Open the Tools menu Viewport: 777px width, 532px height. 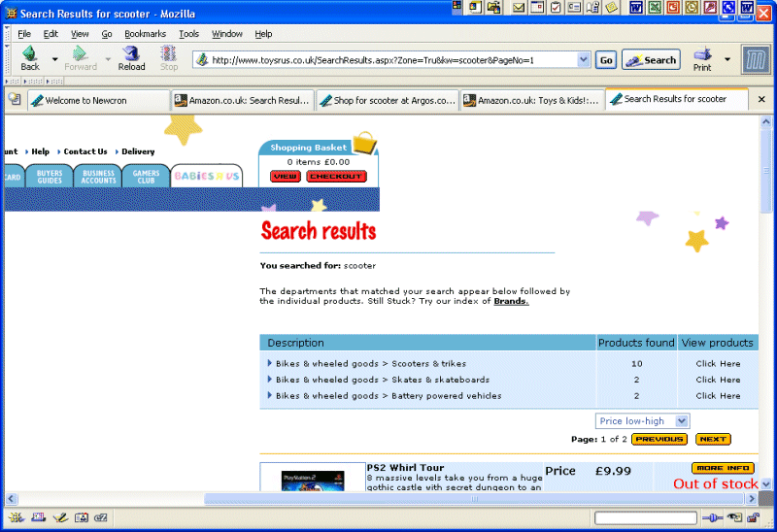(x=188, y=34)
